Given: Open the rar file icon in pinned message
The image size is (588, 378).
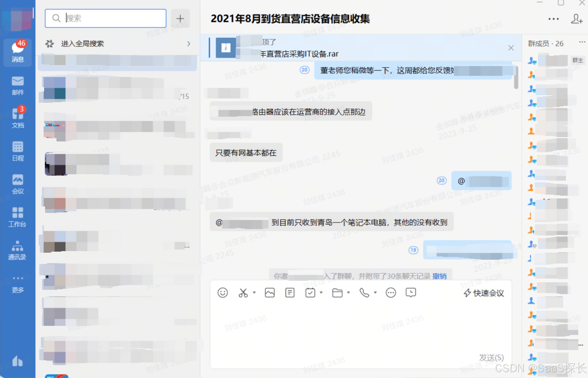Looking at the screenshot, I should (226, 48).
